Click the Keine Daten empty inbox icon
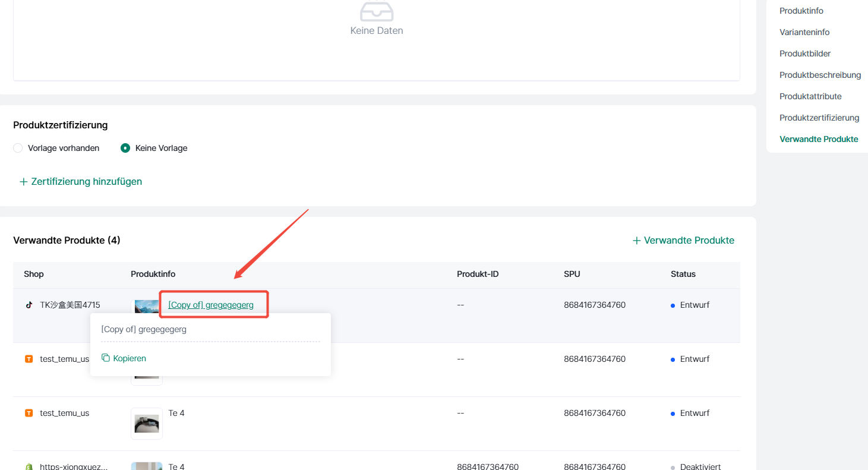The image size is (868, 470). pos(377,11)
